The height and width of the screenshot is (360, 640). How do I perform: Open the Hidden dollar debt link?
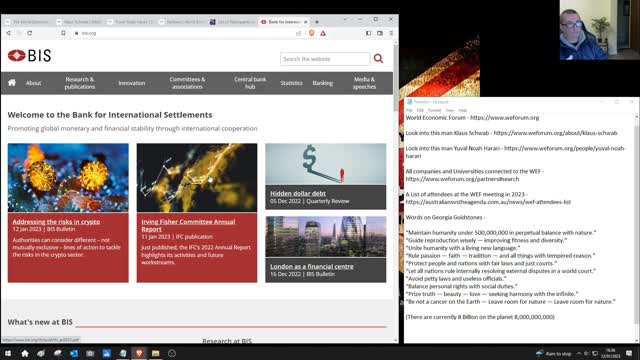[x=298, y=193]
